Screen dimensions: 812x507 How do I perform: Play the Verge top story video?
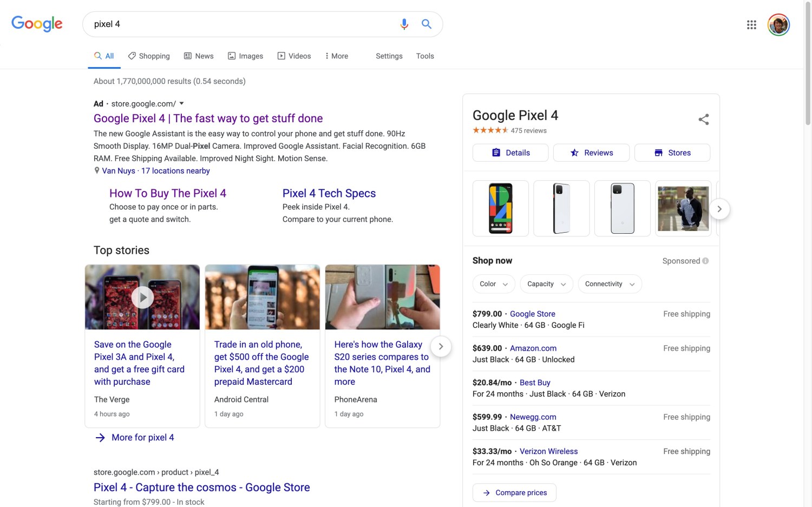click(x=142, y=297)
